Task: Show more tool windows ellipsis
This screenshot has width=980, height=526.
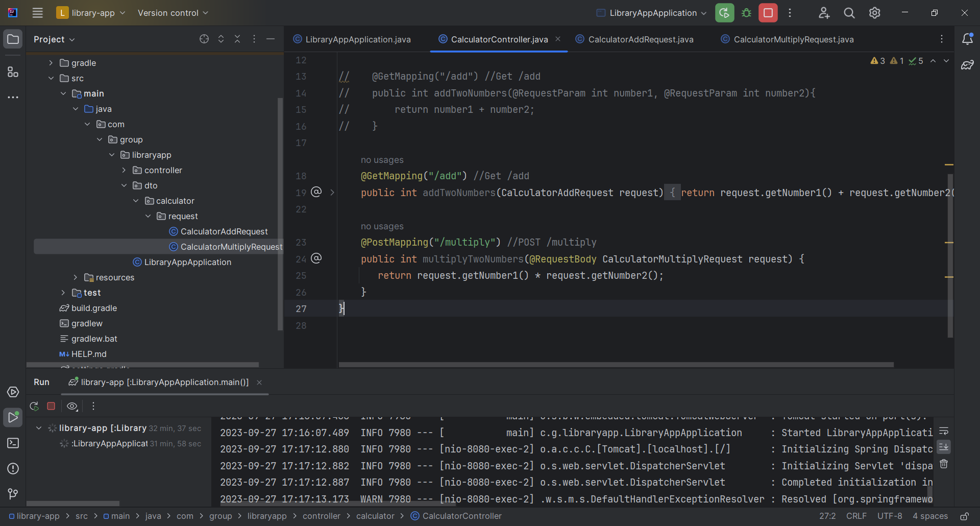Action: (13, 97)
